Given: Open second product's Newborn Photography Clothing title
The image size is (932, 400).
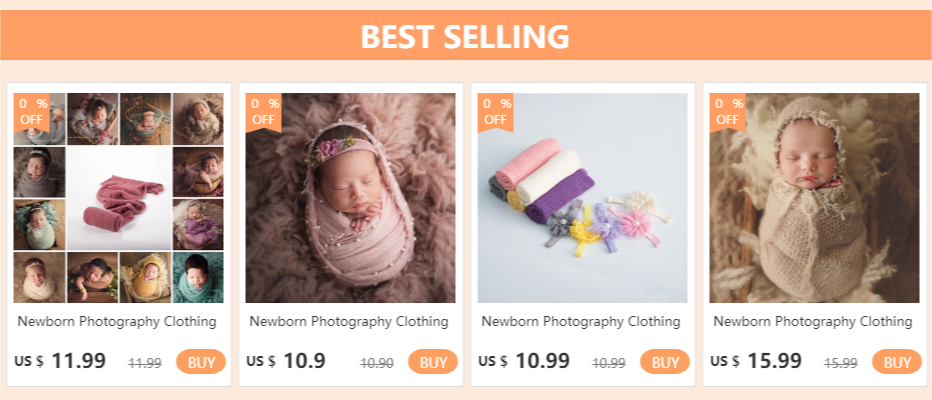Looking at the screenshot, I should (350, 322).
